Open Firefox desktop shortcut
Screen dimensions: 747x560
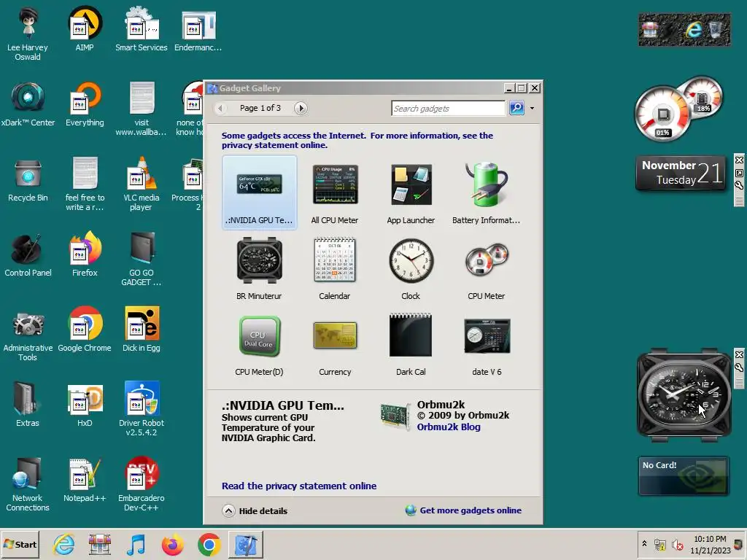point(85,254)
